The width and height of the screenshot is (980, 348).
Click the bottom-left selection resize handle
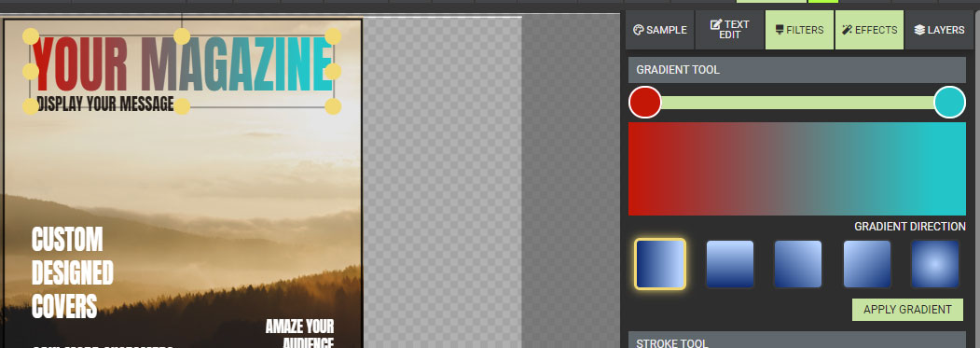(31, 106)
